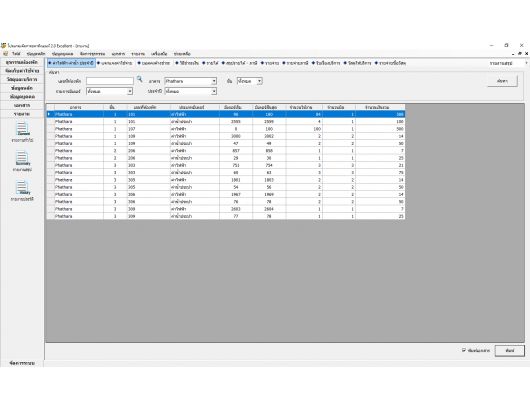Viewport: 530px width, 410px height.
Task: Click the print button at bottom right
Action: coord(510,351)
